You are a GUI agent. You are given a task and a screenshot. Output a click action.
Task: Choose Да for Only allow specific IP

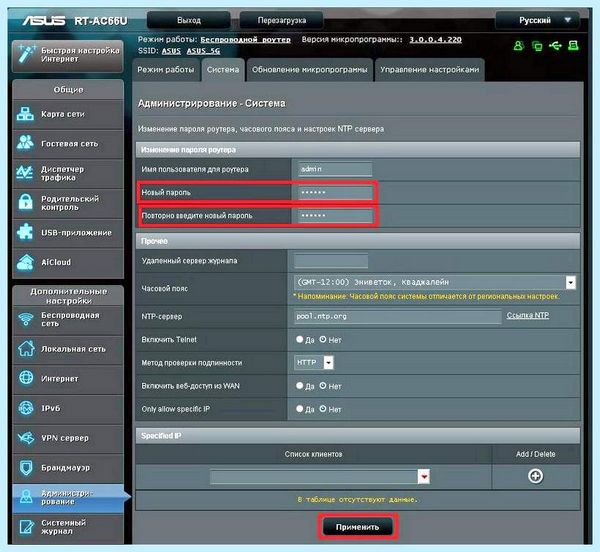pos(300,409)
